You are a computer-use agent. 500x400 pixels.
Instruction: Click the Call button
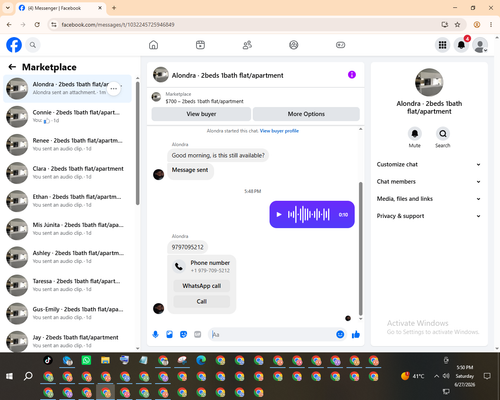pyautogui.click(x=202, y=301)
